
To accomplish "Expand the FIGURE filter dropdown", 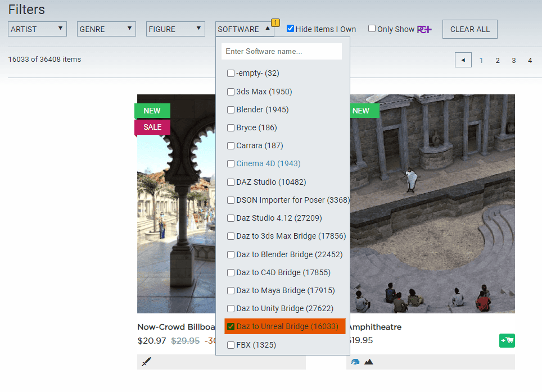I will click(x=175, y=29).
